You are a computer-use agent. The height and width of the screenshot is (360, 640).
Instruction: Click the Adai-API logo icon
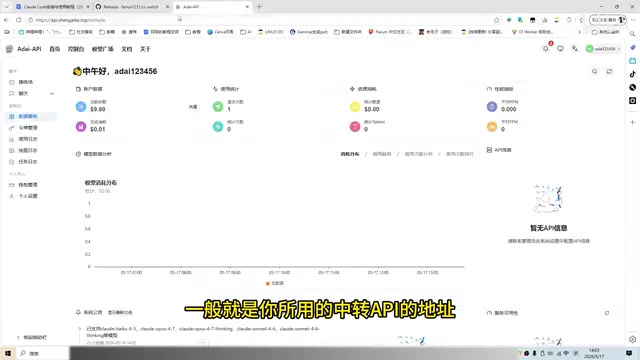[x=9, y=49]
